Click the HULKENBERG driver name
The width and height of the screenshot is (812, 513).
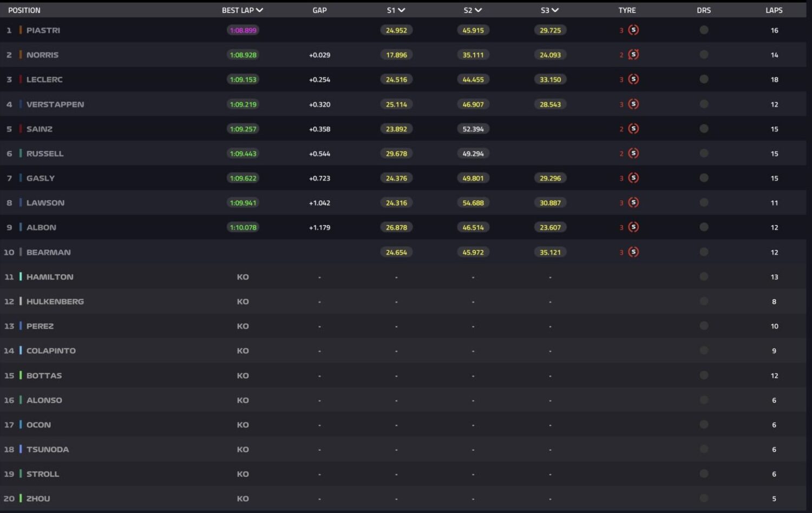point(55,301)
